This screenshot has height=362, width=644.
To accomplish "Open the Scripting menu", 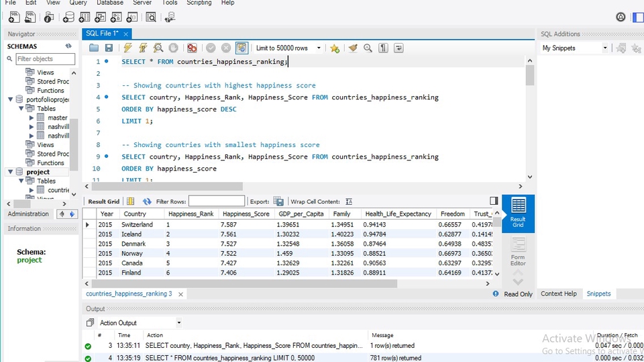I will pyautogui.click(x=199, y=3).
